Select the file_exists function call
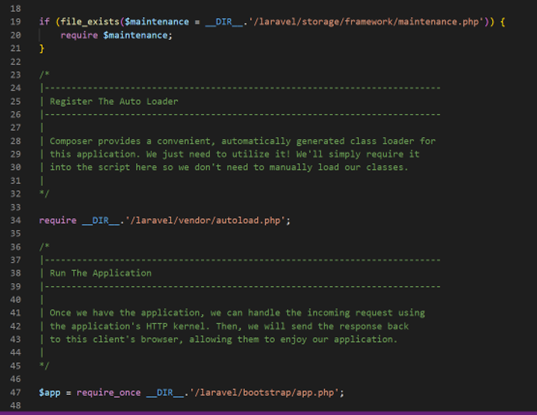 (90, 22)
